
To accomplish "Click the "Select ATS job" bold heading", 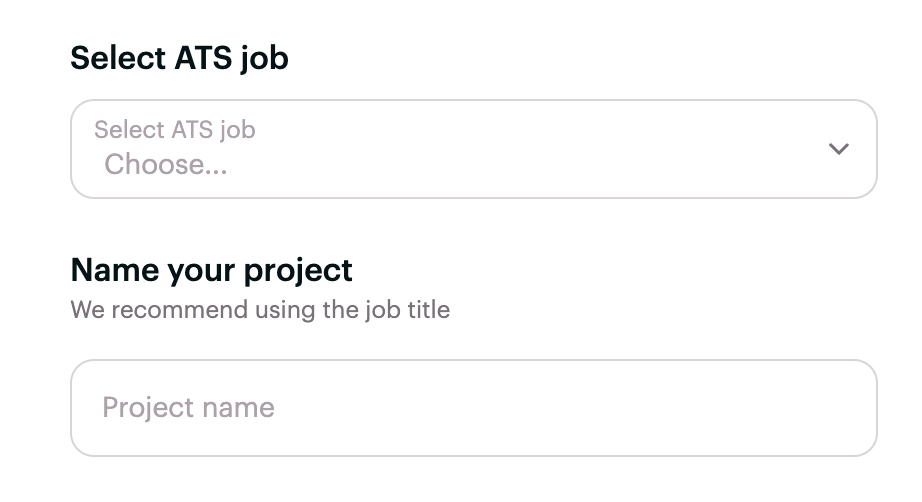I will 179,58.
